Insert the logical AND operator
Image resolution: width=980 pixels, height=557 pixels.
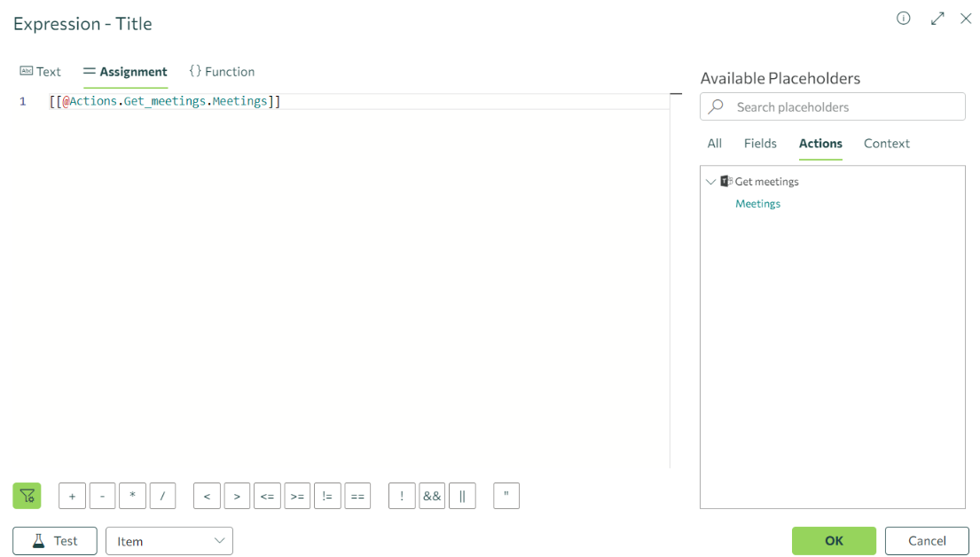click(432, 496)
